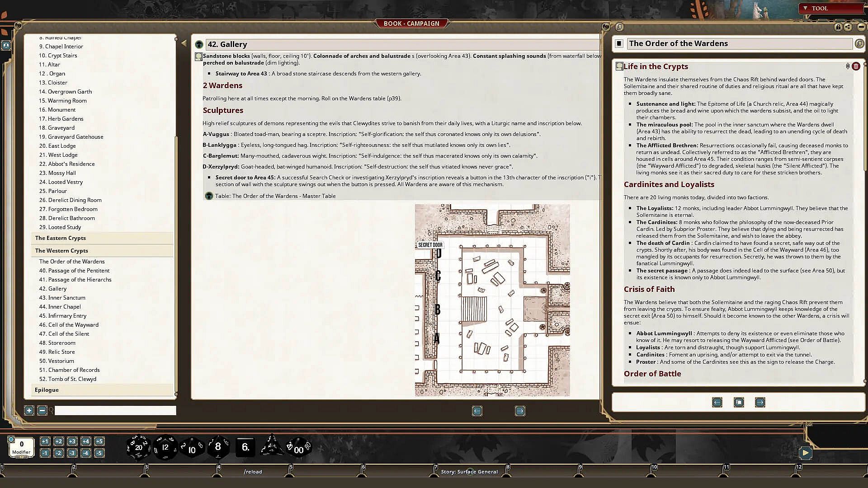Select the d8 die

[218, 447]
